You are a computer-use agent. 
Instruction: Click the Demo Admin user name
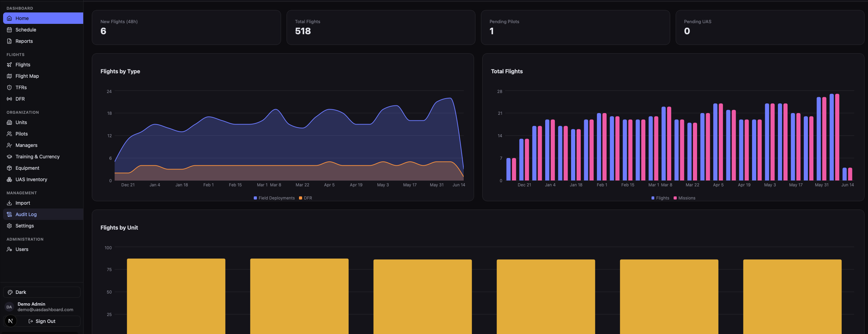[x=31, y=304]
